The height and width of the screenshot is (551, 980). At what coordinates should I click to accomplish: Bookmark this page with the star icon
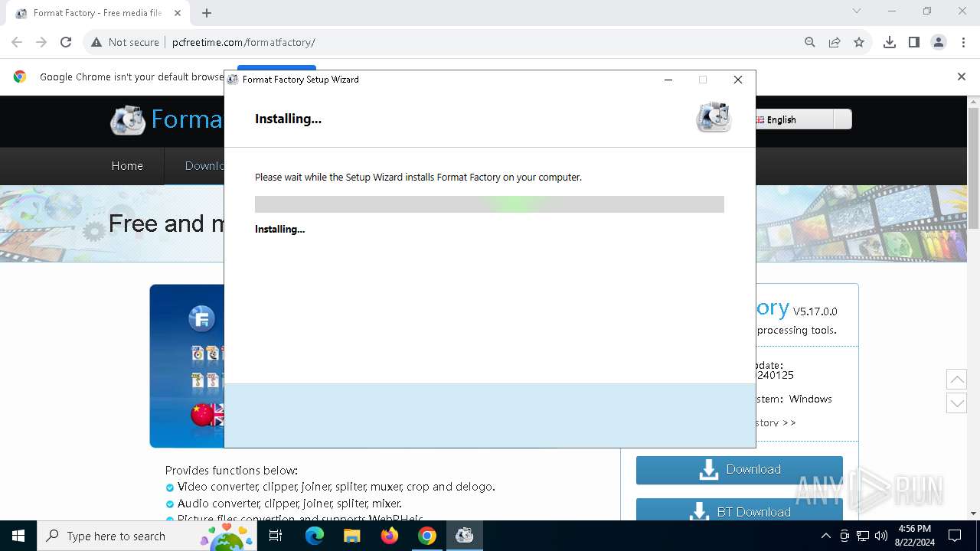click(859, 42)
